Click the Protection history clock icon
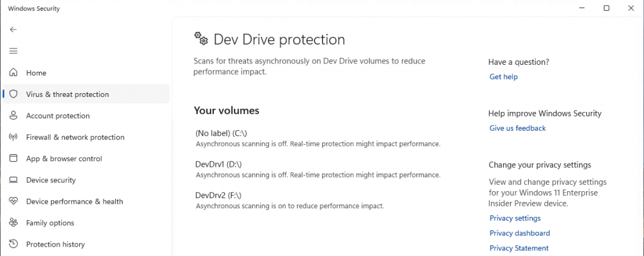 click(13, 244)
